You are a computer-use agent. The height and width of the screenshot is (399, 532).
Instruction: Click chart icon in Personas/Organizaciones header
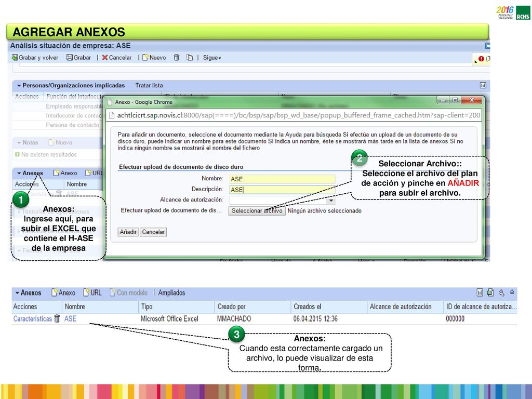(483, 86)
